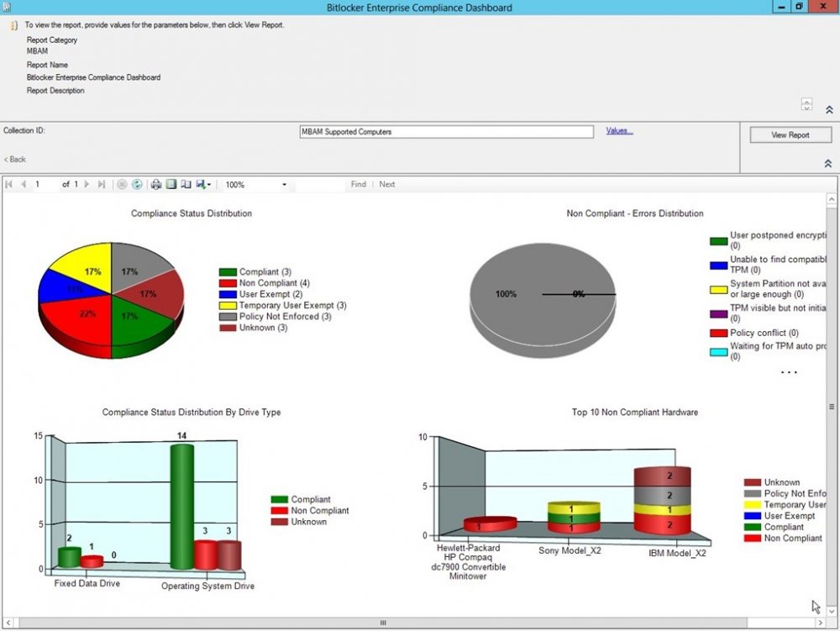Click the 'Operating System Drive' axis label

(207, 586)
